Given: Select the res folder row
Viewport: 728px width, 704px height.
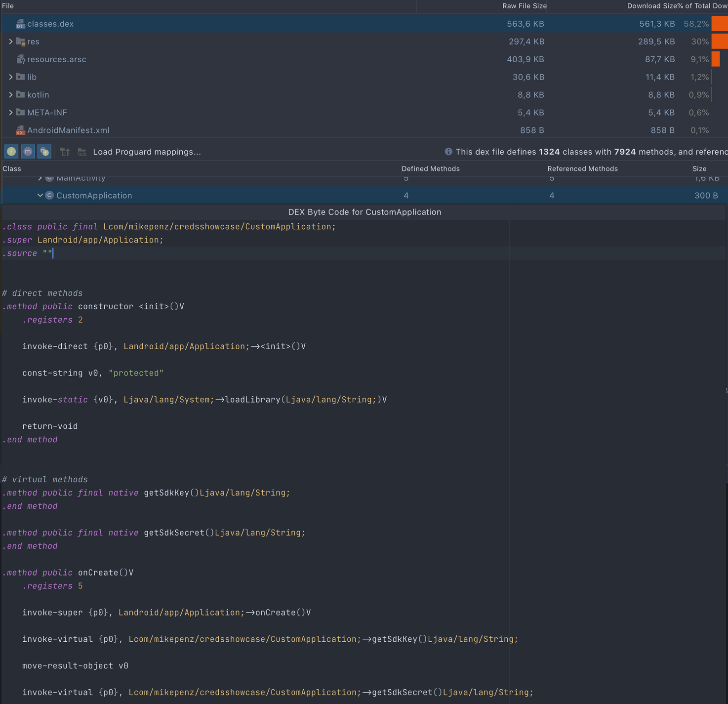Looking at the screenshot, I should pyautogui.click(x=364, y=41).
